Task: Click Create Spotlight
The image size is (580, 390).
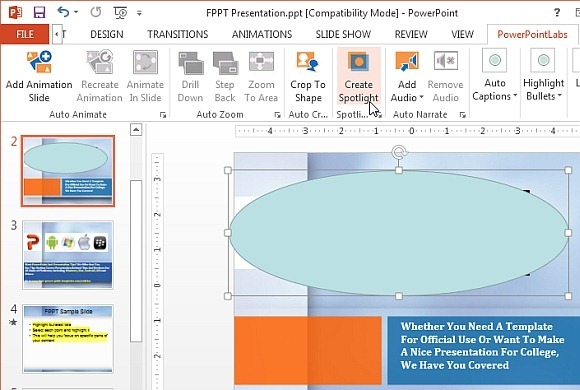Action: [x=358, y=77]
